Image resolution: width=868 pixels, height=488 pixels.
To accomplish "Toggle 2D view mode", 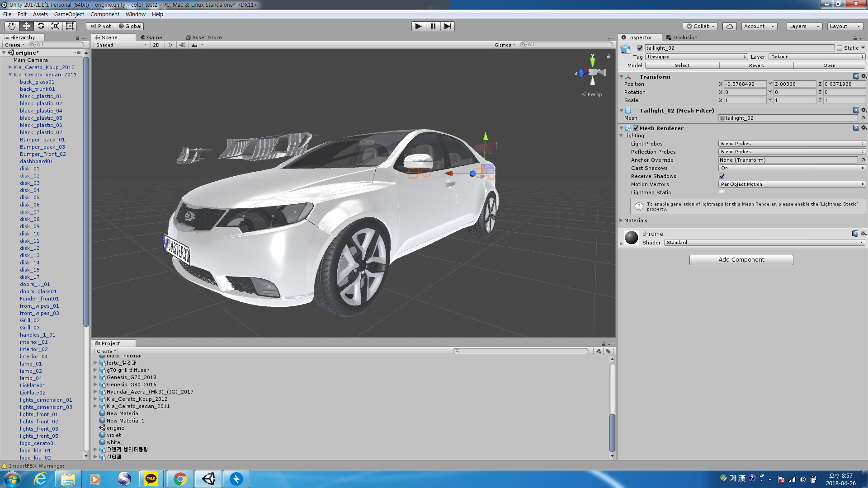I will click(x=156, y=45).
